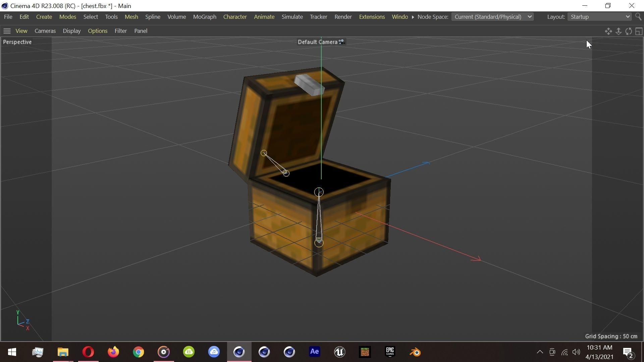Open the Minecraft grass block taskbar icon

[x=365, y=352]
